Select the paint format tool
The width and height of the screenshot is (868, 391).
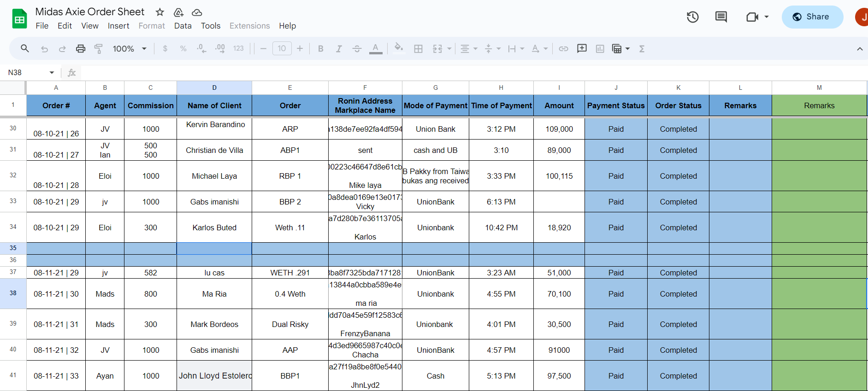(x=98, y=49)
